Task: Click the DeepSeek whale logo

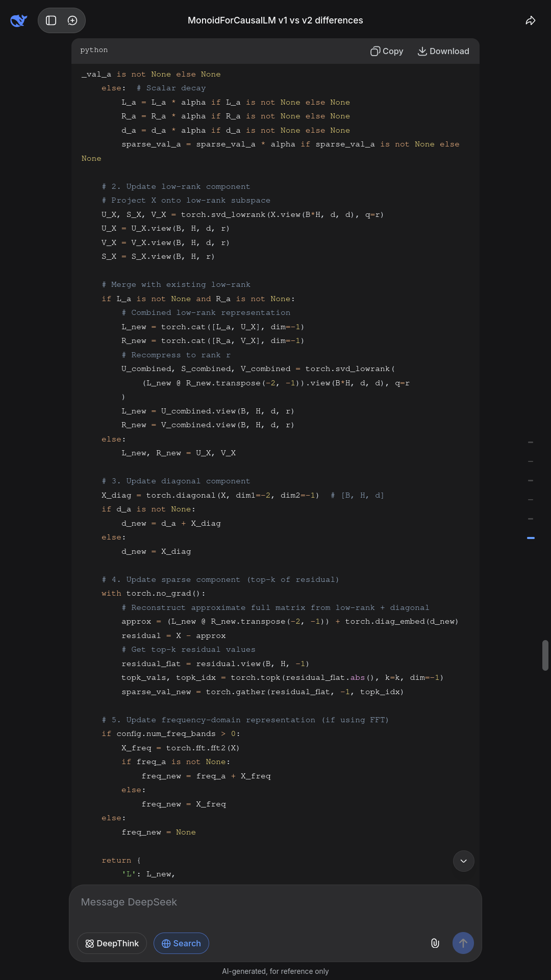Action: coord(18,20)
